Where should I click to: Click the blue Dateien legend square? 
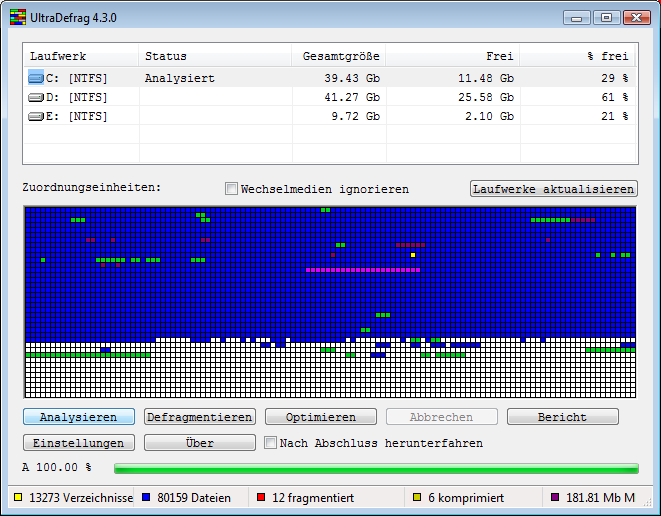[x=146, y=497]
